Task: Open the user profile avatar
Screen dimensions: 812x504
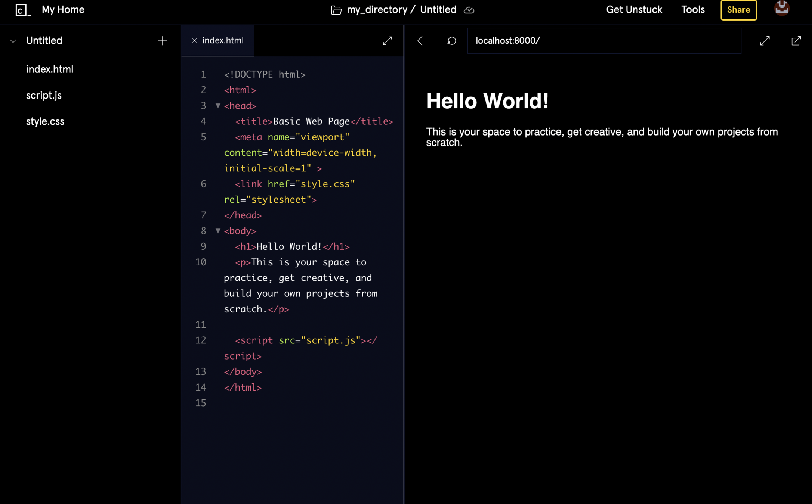Action: click(x=782, y=9)
